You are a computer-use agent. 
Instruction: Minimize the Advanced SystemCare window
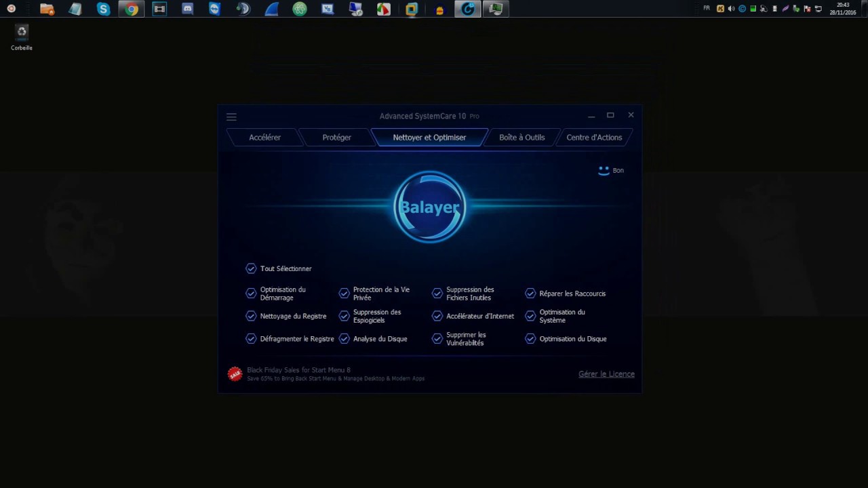click(x=591, y=116)
